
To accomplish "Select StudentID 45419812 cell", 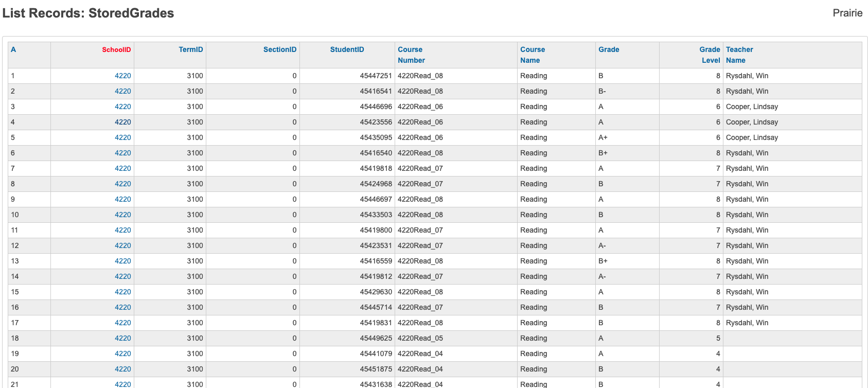I will pos(347,276).
